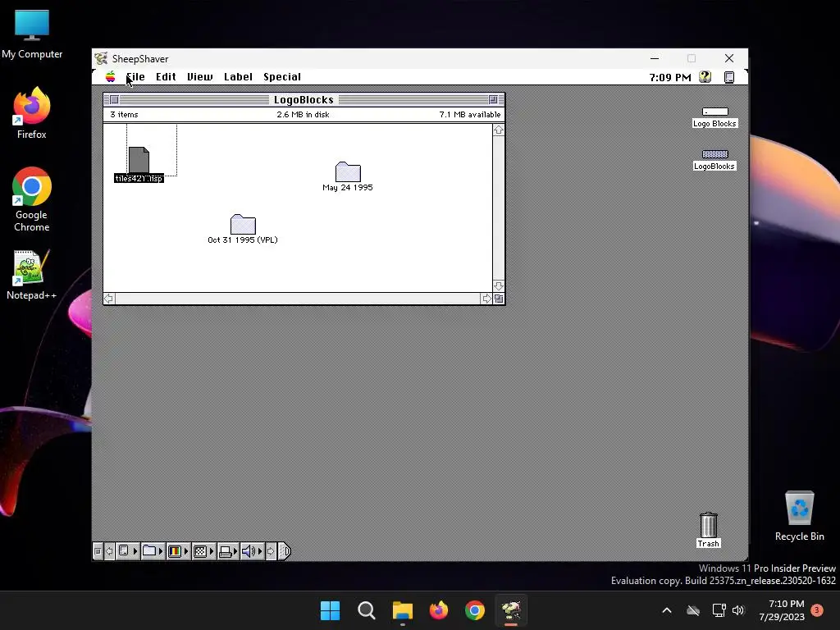Open File Explorer from taskbar
This screenshot has width=840, height=630.
402,610
